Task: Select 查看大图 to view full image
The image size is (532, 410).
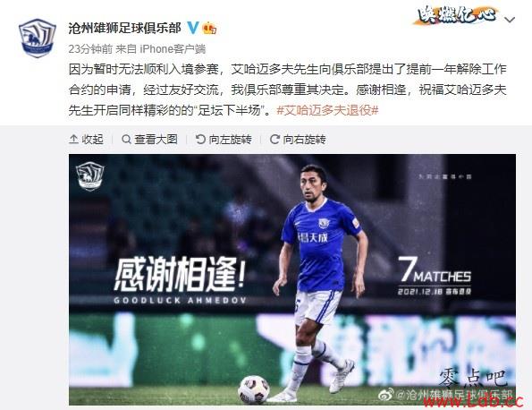Action: click(x=149, y=140)
